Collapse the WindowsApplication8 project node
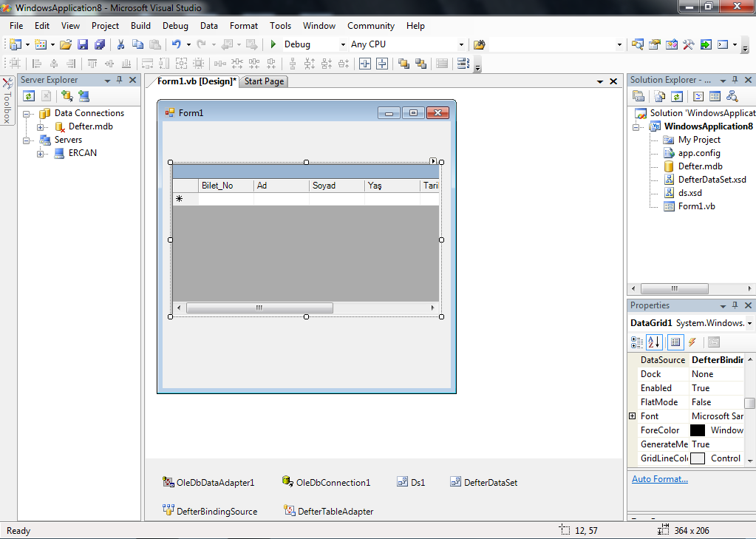The height and width of the screenshot is (539, 756). 636,127
